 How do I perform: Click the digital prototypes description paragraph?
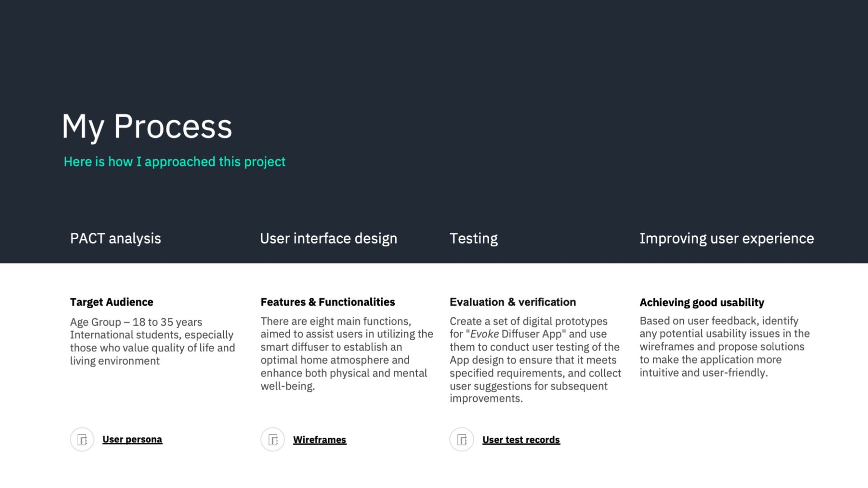pyautogui.click(x=535, y=360)
